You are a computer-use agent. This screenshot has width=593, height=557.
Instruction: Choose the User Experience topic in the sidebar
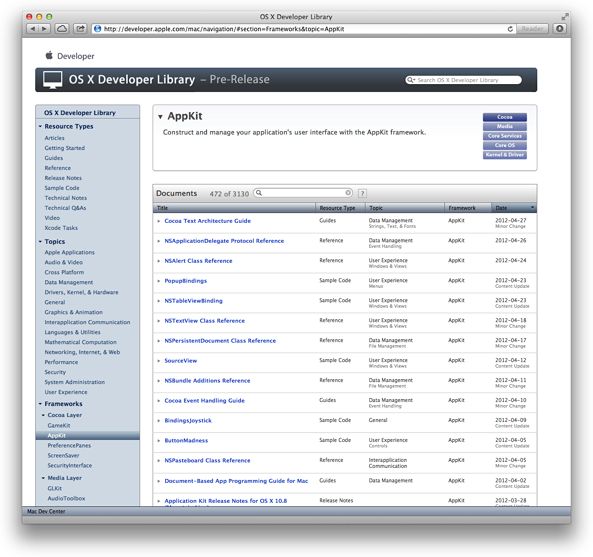tap(66, 392)
